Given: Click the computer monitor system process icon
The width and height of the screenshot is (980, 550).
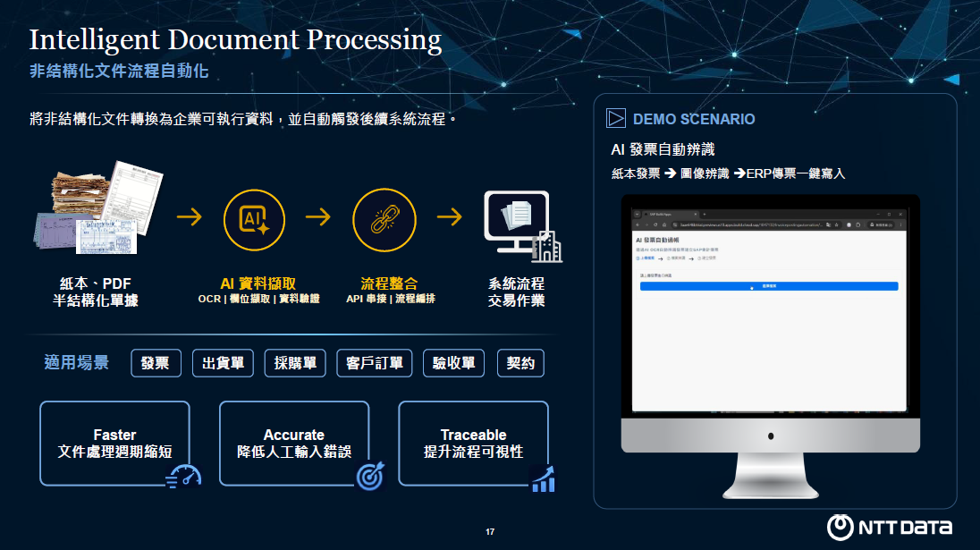Looking at the screenshot, I should pos(522,225).
